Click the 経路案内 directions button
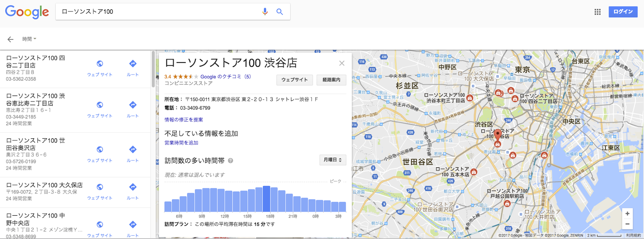 point(331,80)
